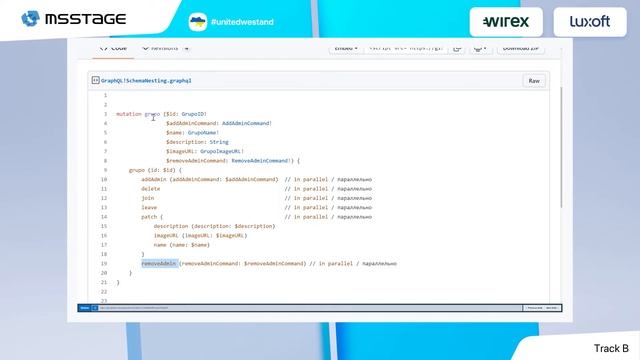Select line number 3 in the gutter
640x360 pixels.
[x=105, y=114]
